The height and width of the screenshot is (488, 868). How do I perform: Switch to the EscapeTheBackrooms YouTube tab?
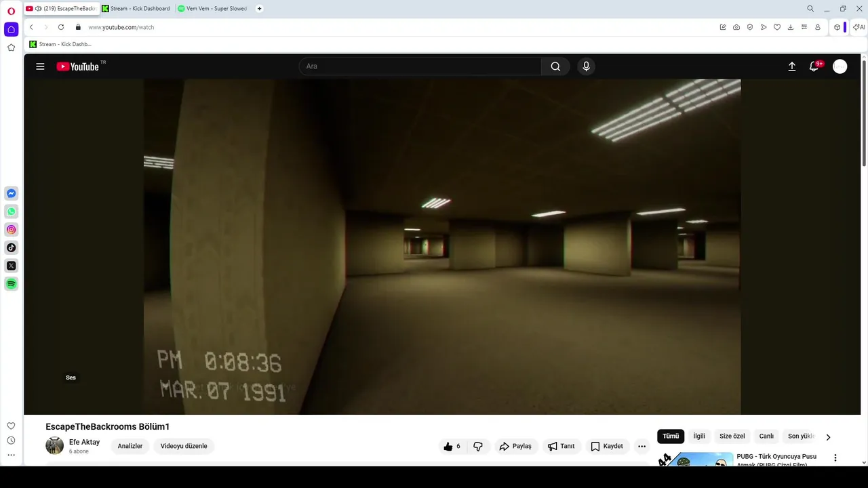(61, 9)
